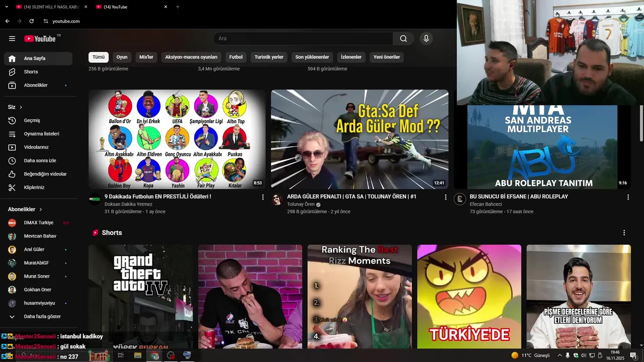Open the Shorts section options menu
This screenshot has width=644, height=362.
pyautogui.click(x=624, y=233)
